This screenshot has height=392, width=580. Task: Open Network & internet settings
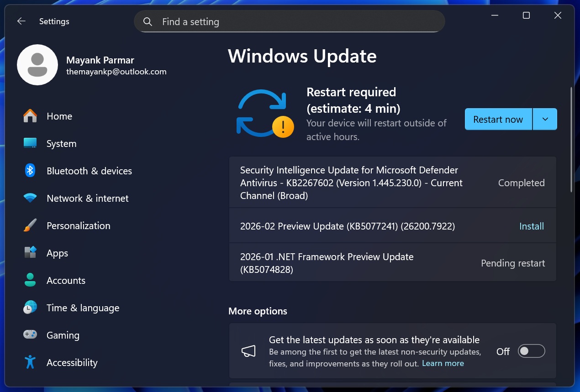pos(87,198)
